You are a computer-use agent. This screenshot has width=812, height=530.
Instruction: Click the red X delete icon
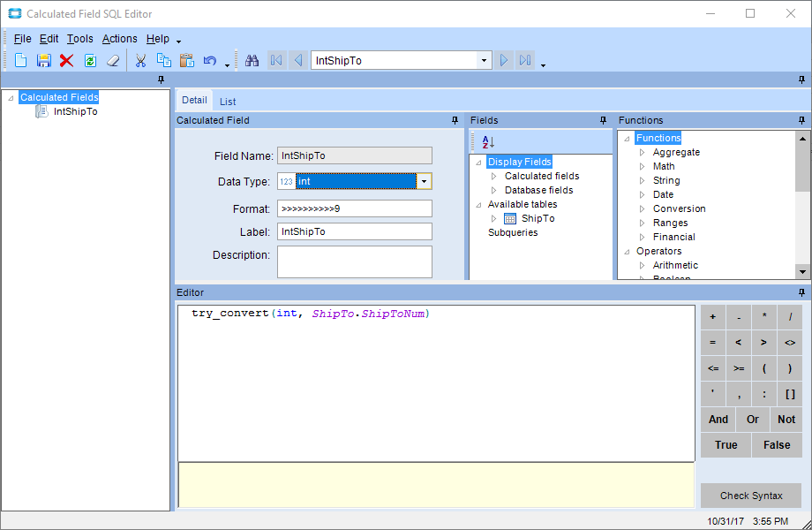66,61
